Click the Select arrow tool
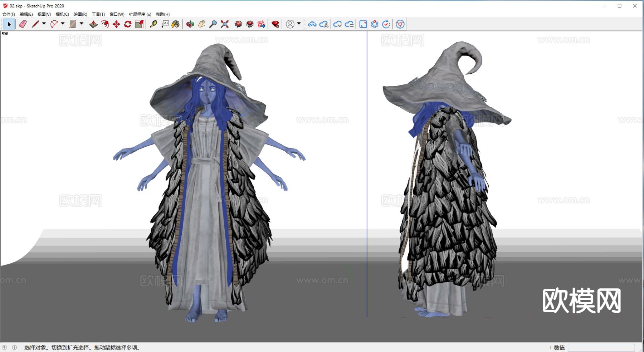The height and width of the screenshot is (352, 644). tap(9, 24)
